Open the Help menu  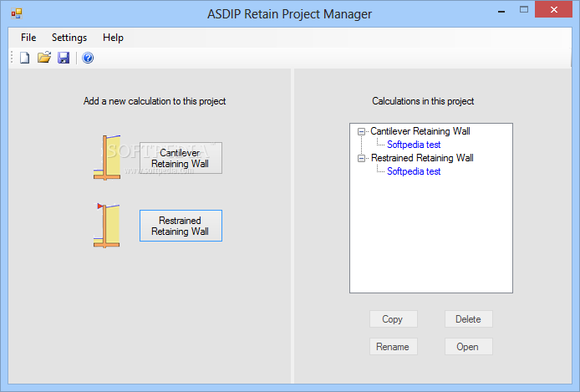click(x=113, y=38)
